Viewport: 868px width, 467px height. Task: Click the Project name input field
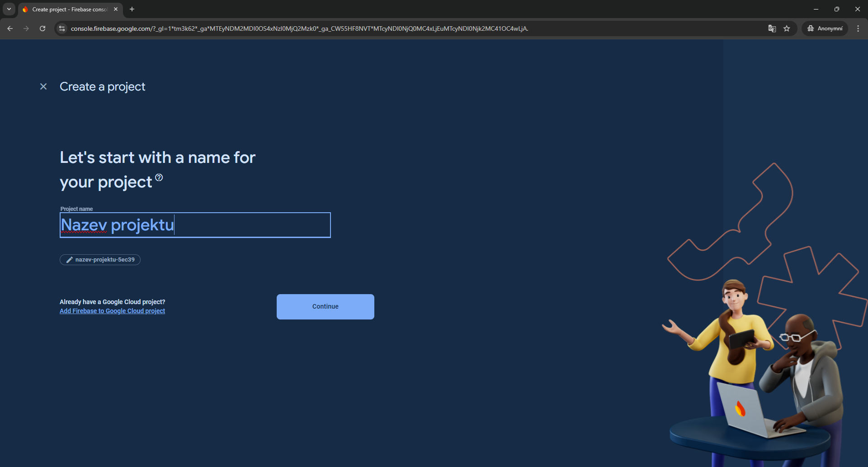point(195,225)
